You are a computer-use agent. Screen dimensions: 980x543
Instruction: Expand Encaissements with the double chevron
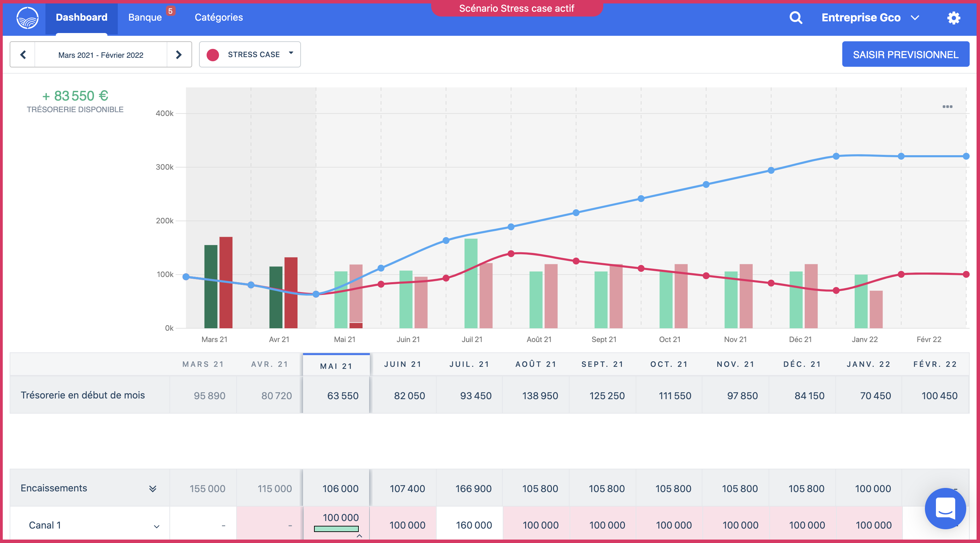(153, 488)
